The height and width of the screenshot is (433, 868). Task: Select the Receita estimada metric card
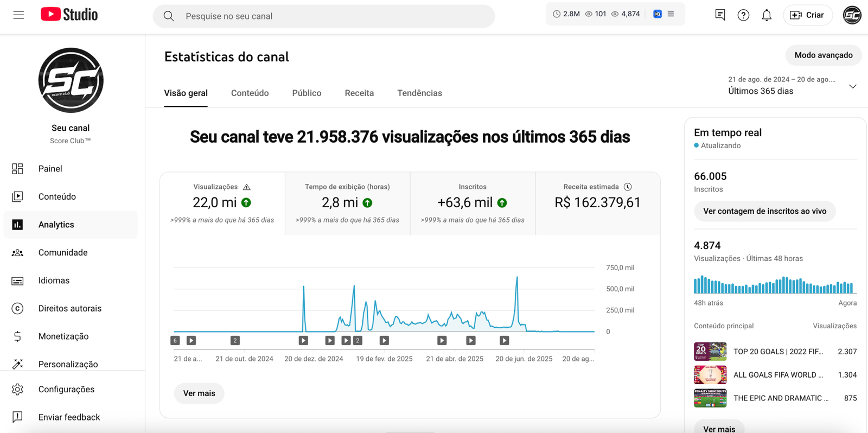pos(598,203)
